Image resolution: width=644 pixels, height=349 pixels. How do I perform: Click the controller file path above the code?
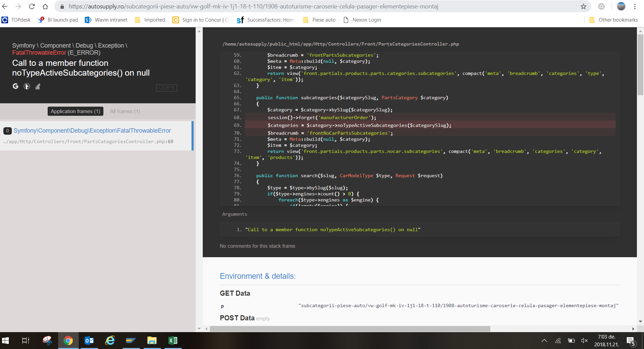[x=341, y=44]
